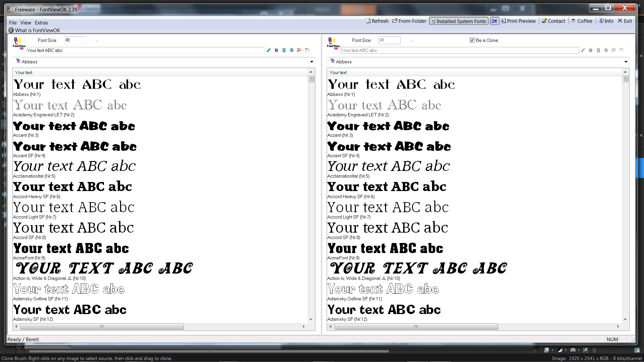Click right pane scroll left arrow

point(331,326)
